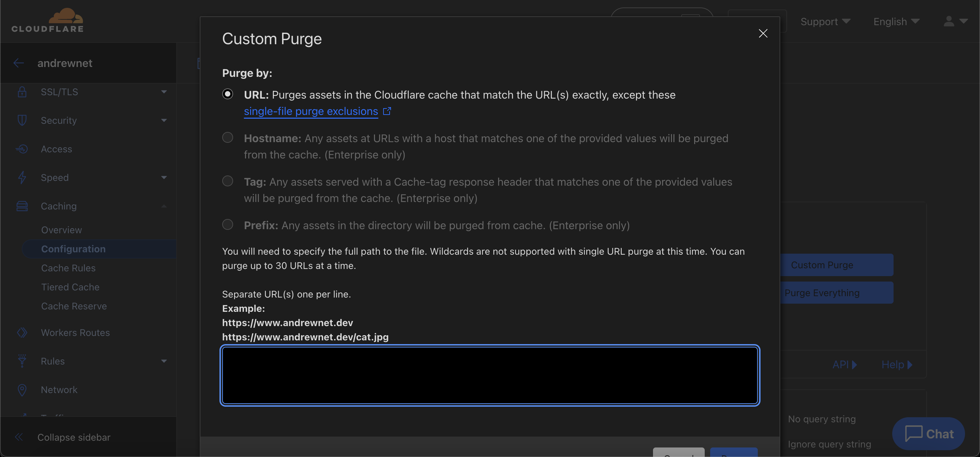This screenshot has width=980, height=457.
Task: Select the URL purge radio button
Action: coord(228,94)
